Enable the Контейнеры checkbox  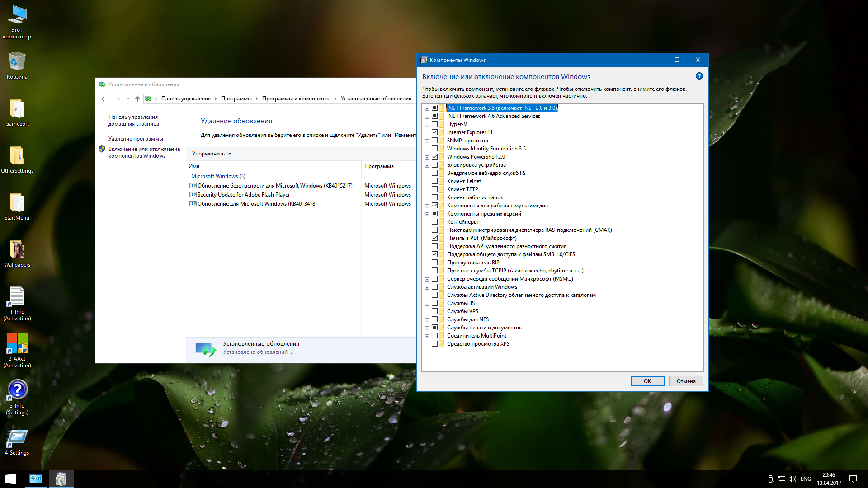tap(434, 222)
